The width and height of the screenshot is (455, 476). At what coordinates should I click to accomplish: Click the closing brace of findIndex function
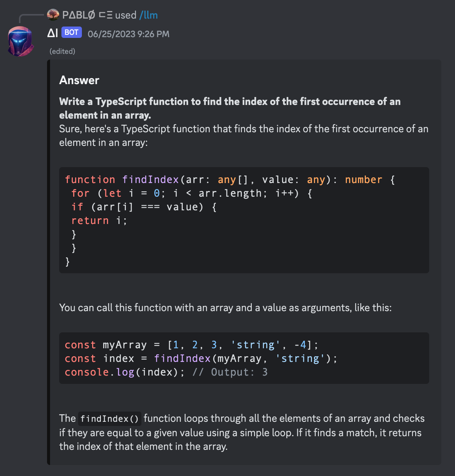(67, 261)
